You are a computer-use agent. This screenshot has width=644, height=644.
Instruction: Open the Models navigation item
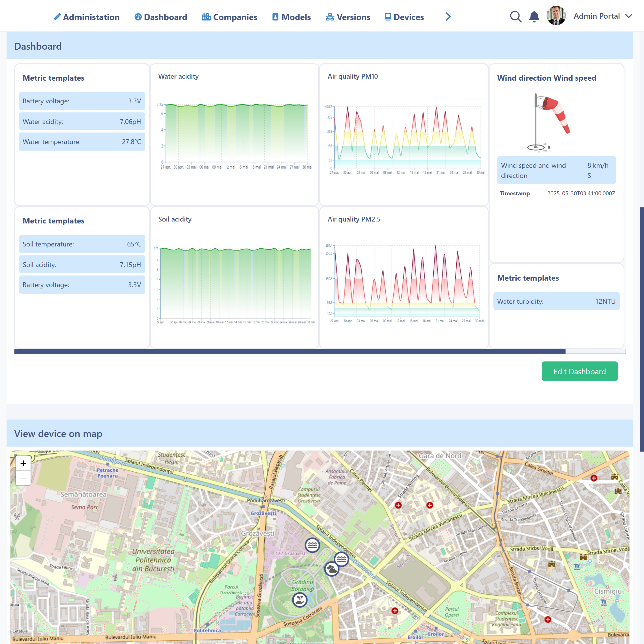[x=291, y=17]
